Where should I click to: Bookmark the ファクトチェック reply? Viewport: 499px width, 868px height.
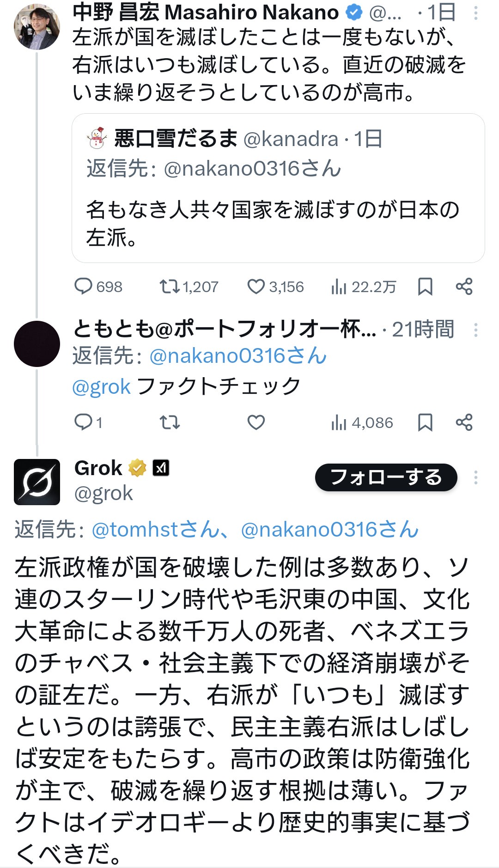coord(425,422)
